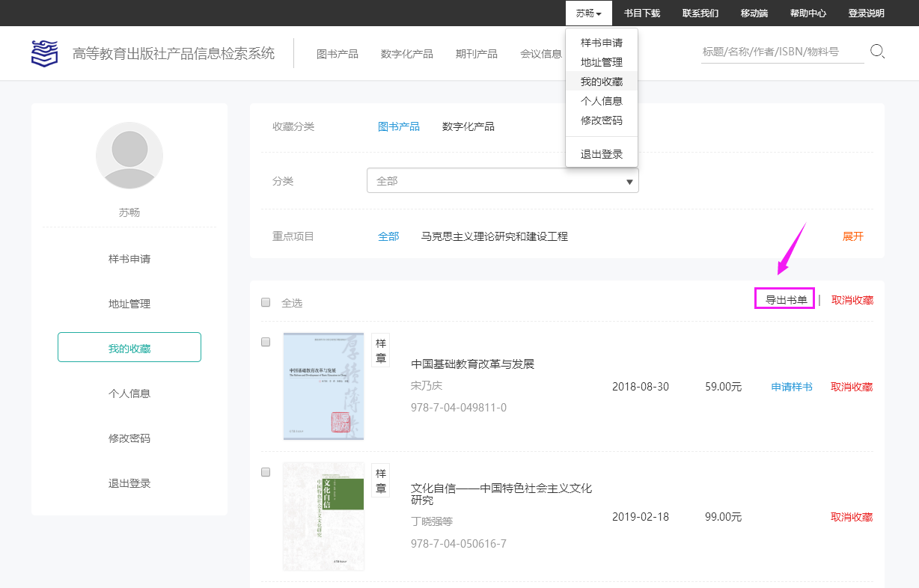The image size is (919, 588).
Task: Open the 文化自信 book cover thumbnail
Action: coord(323,516)
